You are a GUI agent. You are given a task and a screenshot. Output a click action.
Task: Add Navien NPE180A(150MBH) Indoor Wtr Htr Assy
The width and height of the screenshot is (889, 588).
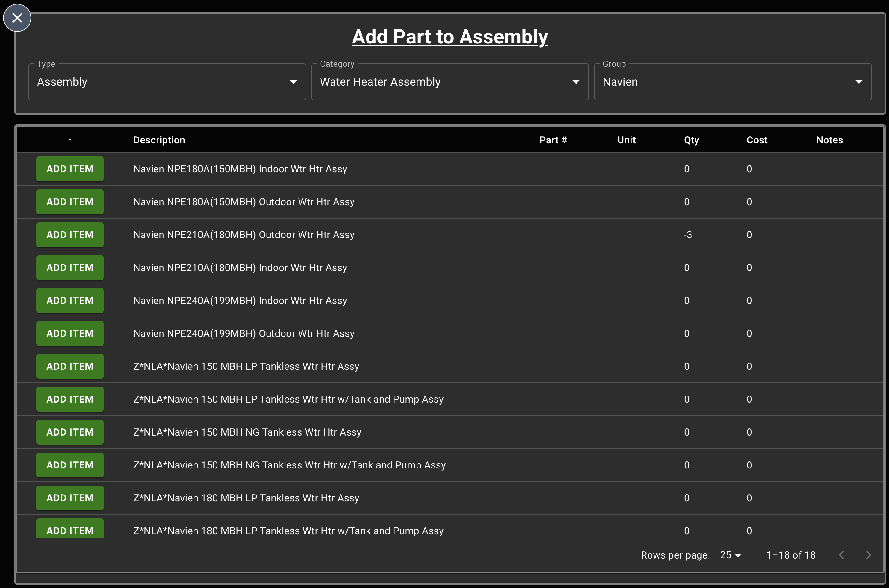pyautogui.click(x=70, y=169)
